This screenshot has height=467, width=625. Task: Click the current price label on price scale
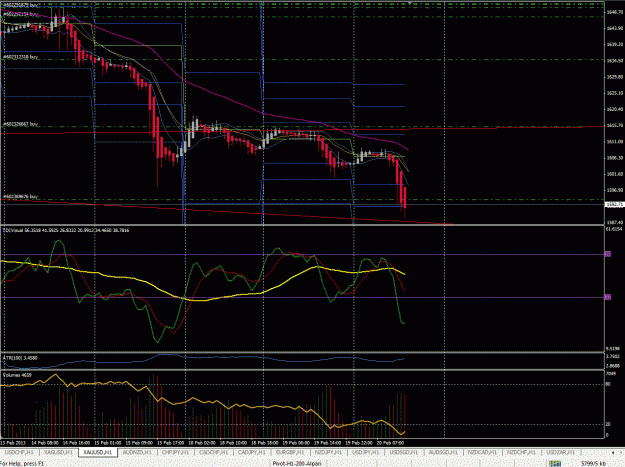point(614,204)
